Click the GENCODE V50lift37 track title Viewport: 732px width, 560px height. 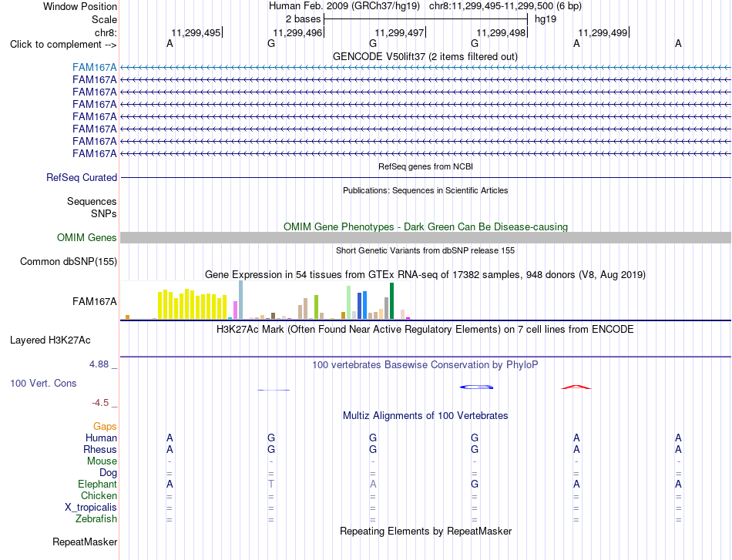point(425,56)
